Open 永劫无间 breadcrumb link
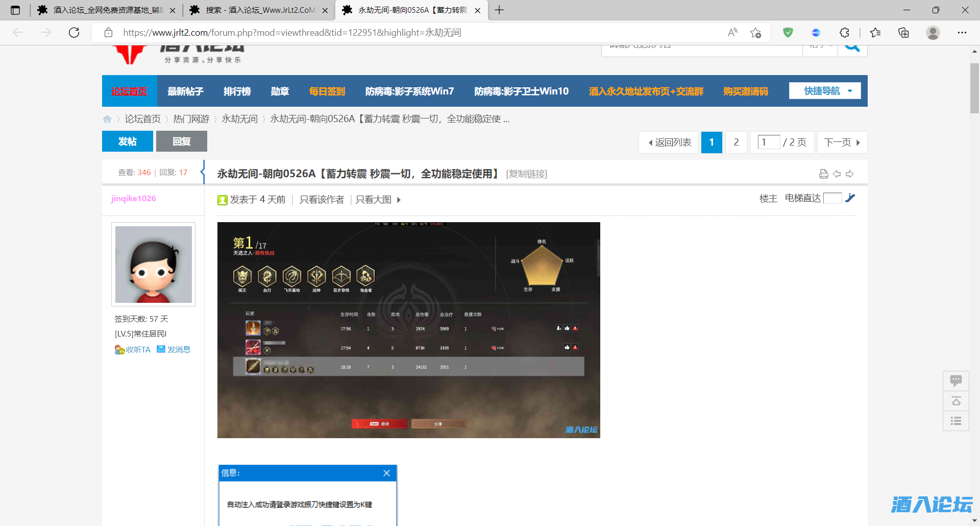The height and width of the screenshot is (526, 980). [x=240, y=119]
